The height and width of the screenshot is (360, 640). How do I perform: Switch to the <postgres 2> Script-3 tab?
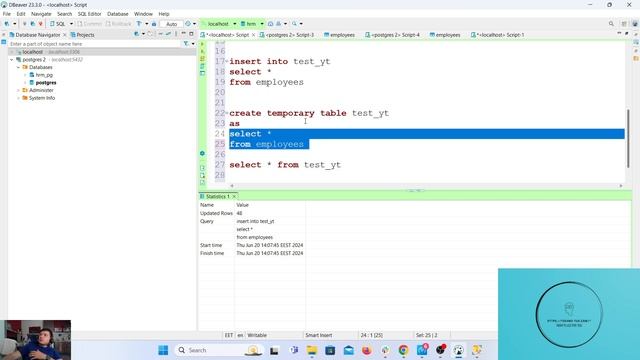click(x=287, y=35)
